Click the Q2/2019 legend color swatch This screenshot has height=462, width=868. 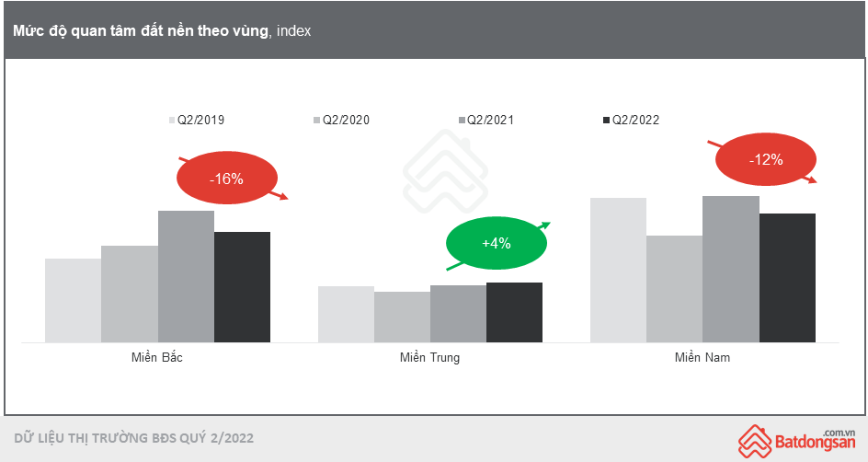click(172, 120)
